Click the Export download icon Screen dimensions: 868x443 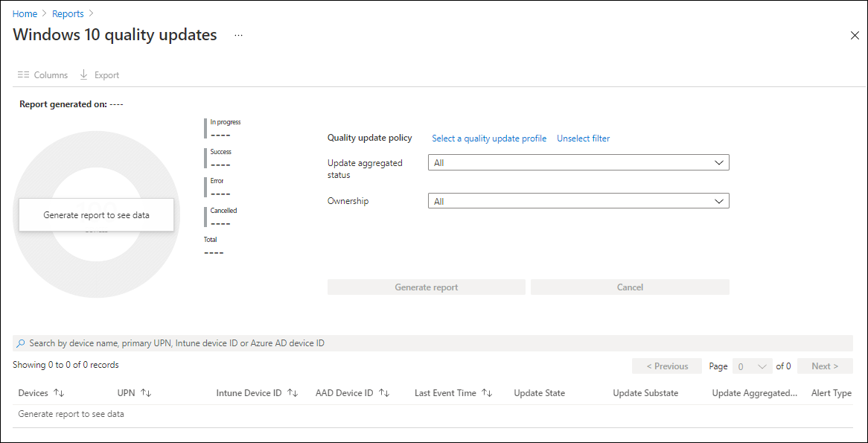pos(84,74)
